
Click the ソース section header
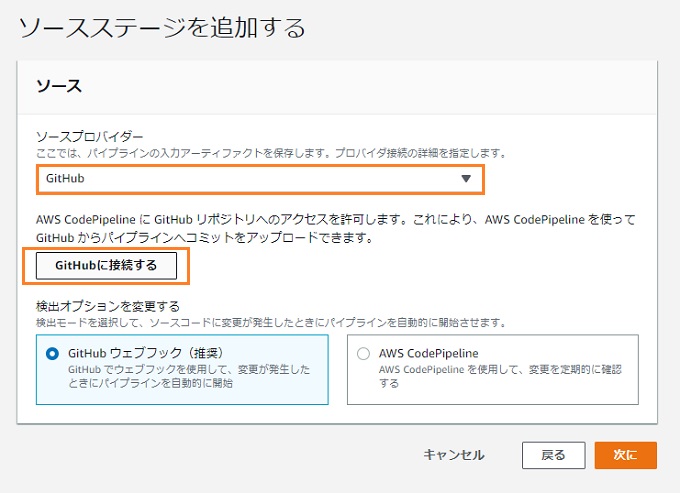59,86
